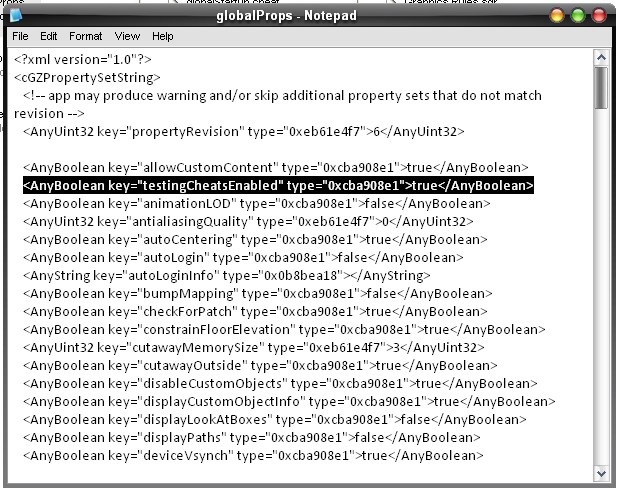The height and width of the screenshot is (493, 618).
Task: Click the green maximize window button
Action: [x=578, y=16]
